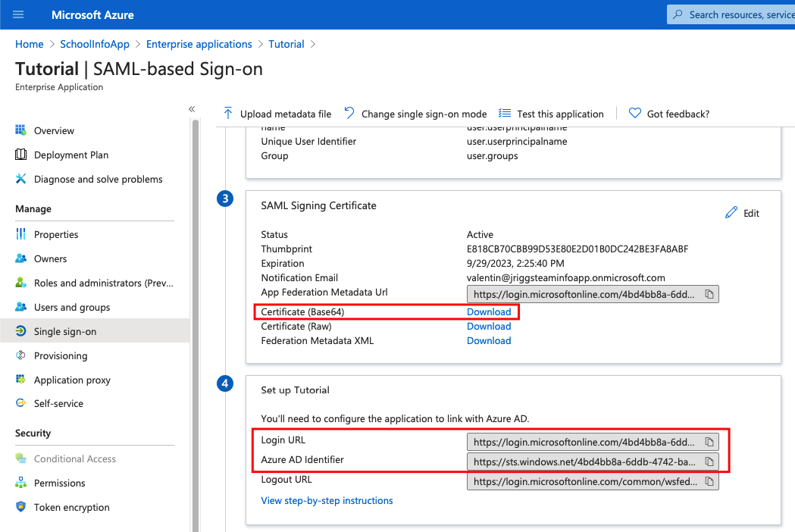Download the Certificate (Base64)

pyautogui.click(x=489, y=311)
